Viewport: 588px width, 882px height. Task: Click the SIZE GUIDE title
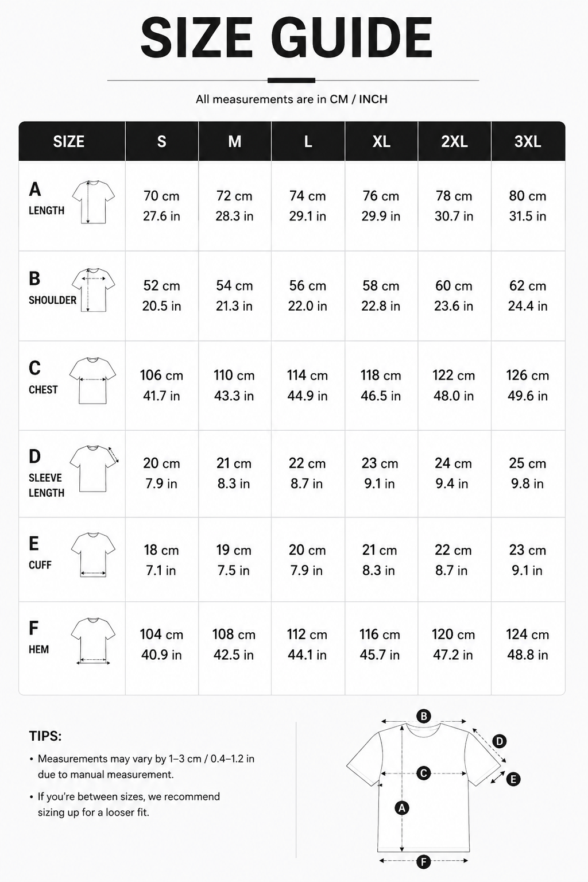(287, 38)
